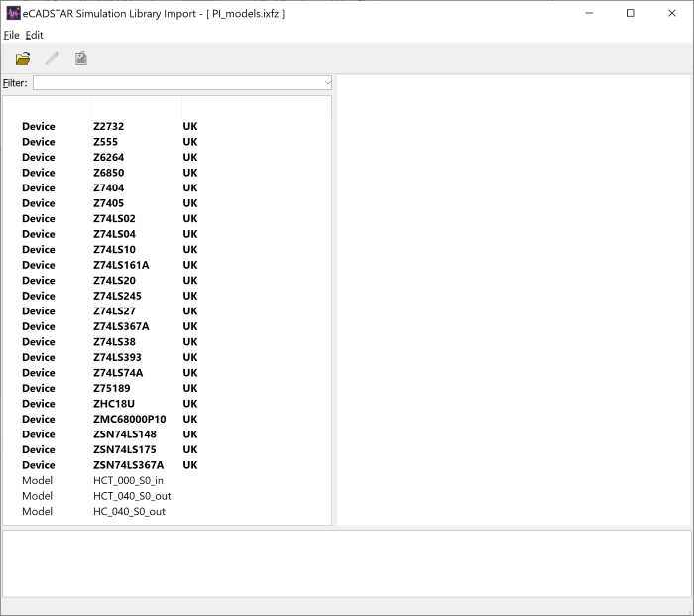Close the Simulation Library Import window
This screenshot has height=616, width=694.
coord(672,13)
